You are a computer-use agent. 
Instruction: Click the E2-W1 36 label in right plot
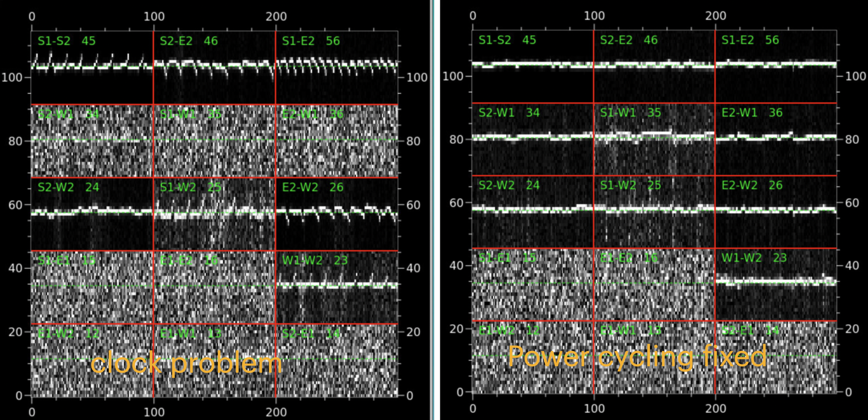[752, 113]
